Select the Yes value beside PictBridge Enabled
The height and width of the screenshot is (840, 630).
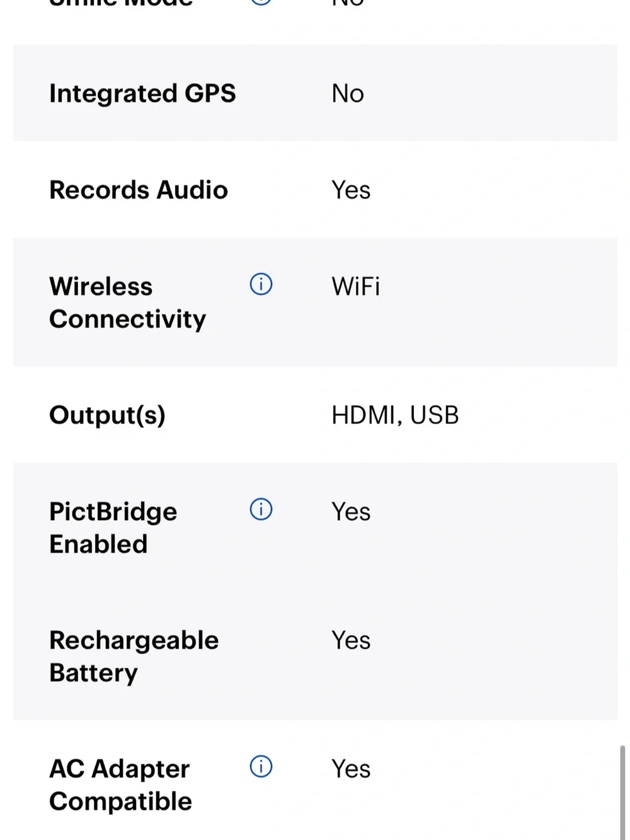pos(351,512)
